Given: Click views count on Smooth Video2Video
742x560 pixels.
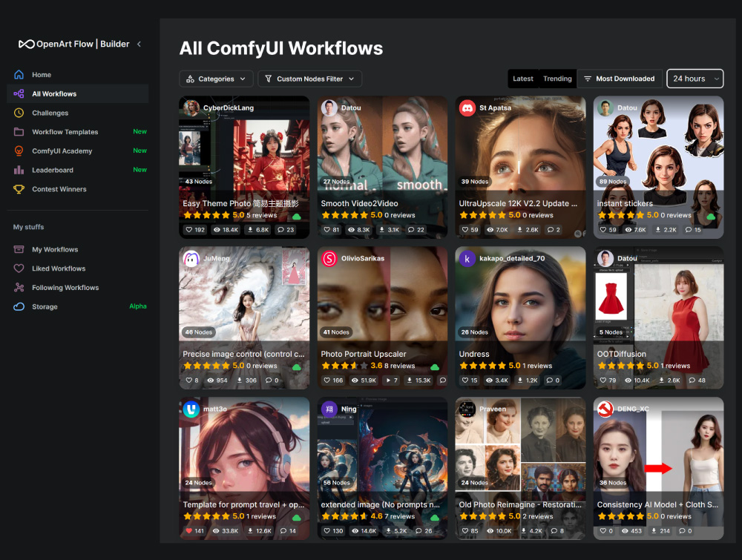Looking at the screenshot, I should point(359,230).
